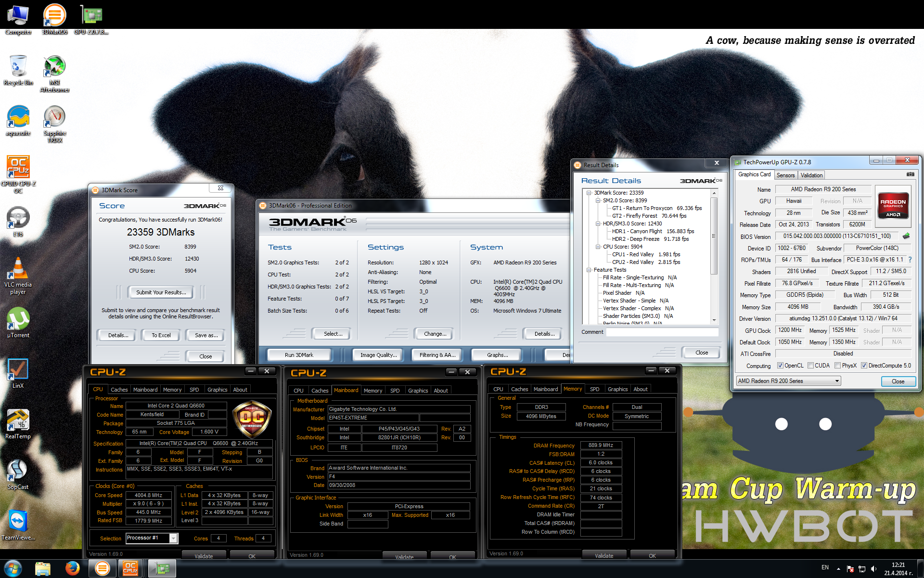Switch to CPU-Z OC taskbar button
Screen dimensions: 924x578
point(131,568)
